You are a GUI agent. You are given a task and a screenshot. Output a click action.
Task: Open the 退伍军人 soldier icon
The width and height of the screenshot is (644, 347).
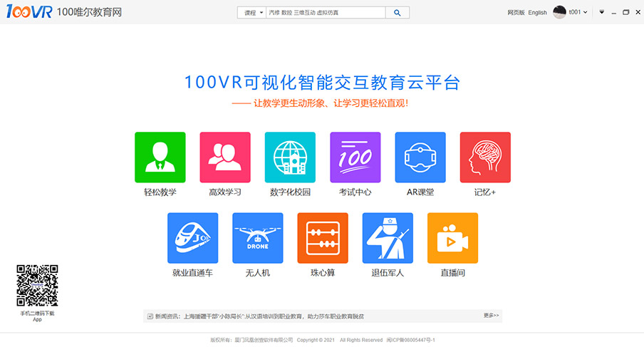click(388, 238)
